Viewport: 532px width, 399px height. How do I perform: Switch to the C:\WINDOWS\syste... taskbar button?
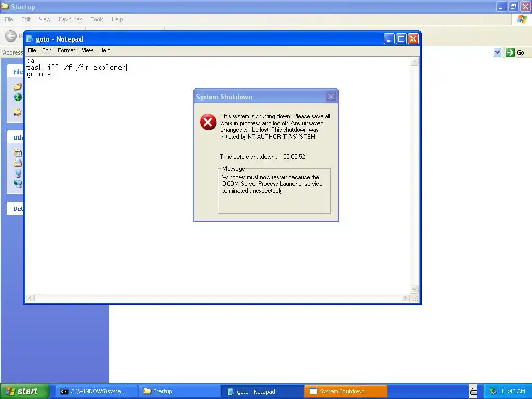point(96,392)
